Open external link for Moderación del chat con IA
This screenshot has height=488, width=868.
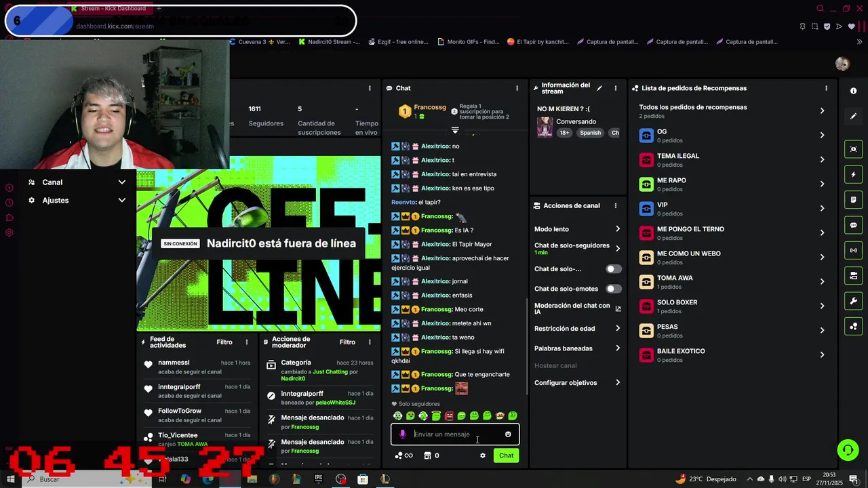[x=618, y=308]
